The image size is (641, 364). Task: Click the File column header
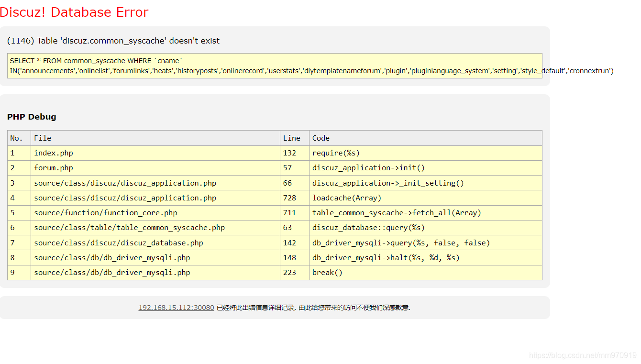click(155, 138)
